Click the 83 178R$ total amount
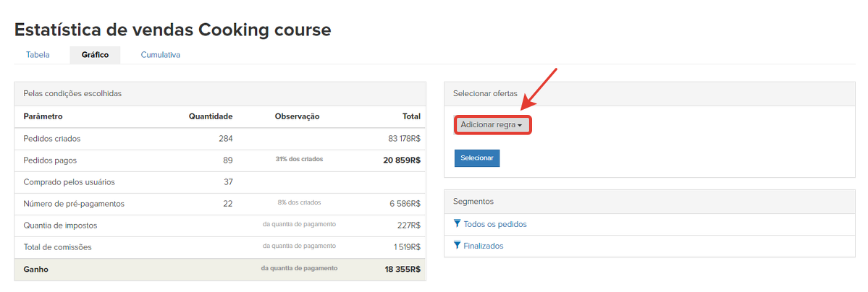Viewport: 868px width, 292px height. [x=404, y=139]
